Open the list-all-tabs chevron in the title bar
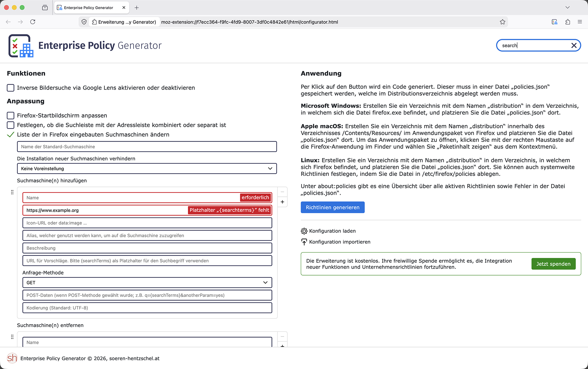 click(x=567, y=8)
